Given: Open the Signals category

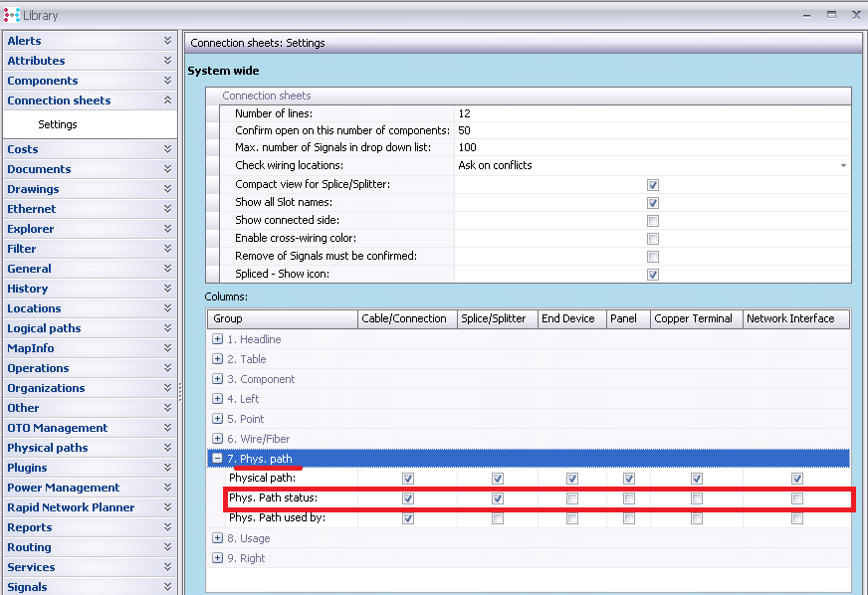Looking at the screenshot, I should (90, 587).
